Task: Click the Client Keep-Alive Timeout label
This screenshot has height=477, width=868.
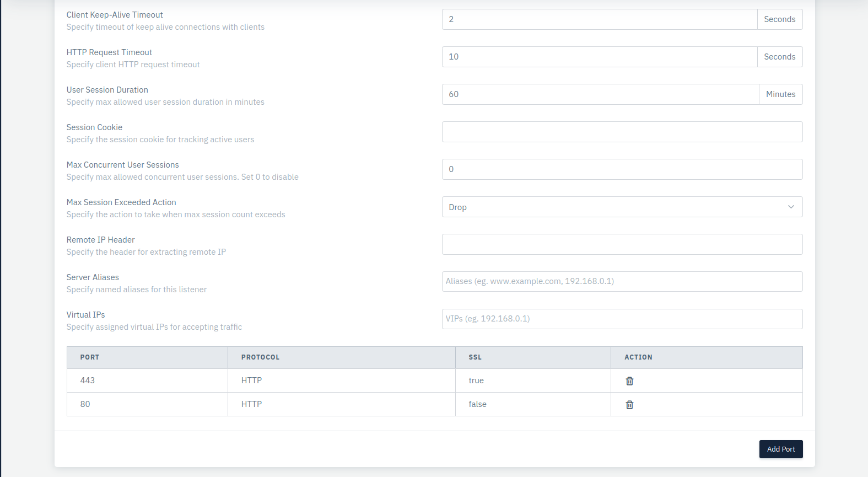Action: pos(115,15)
